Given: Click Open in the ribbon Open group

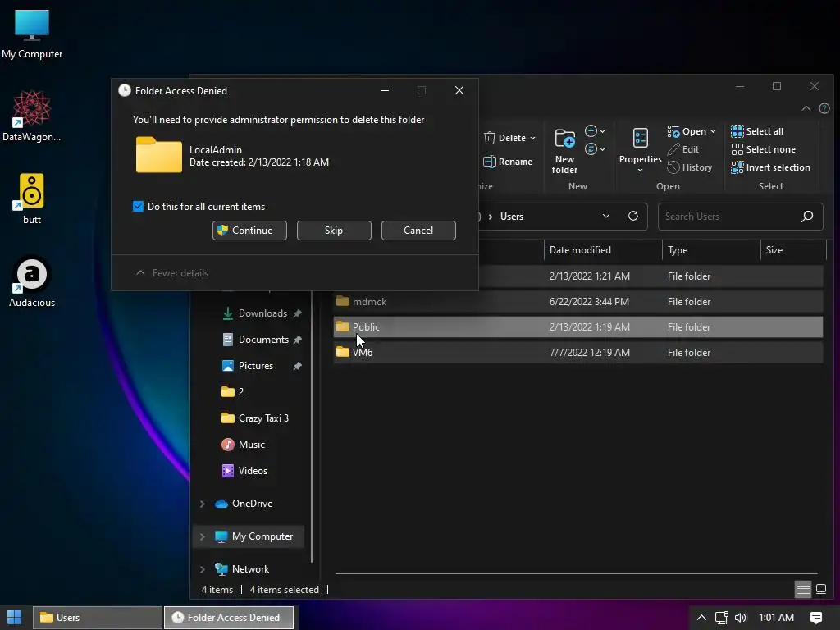Looking at the screenshot, I should (687, 131).
